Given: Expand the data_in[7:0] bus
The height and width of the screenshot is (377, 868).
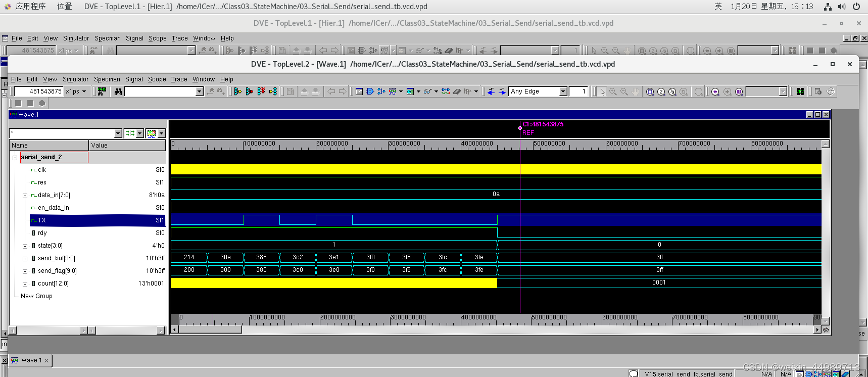Looking at the screenshot, I should (x=25, y=195).
